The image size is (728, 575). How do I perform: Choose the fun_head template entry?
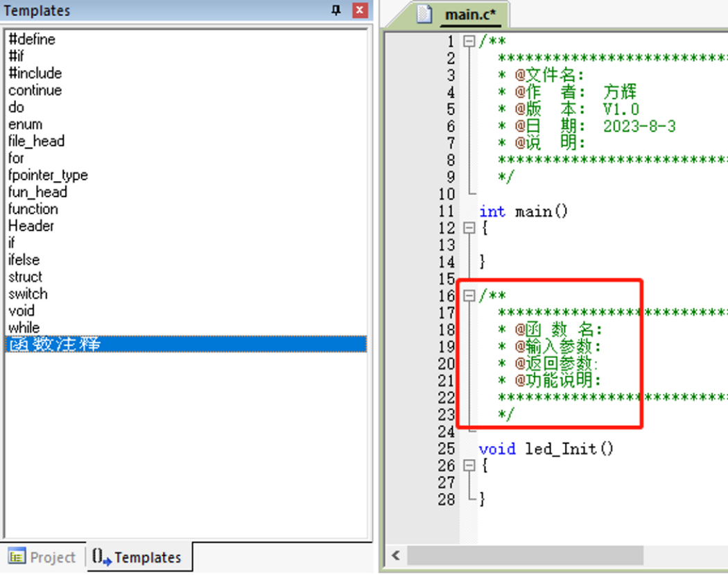[x=37, y=192]
